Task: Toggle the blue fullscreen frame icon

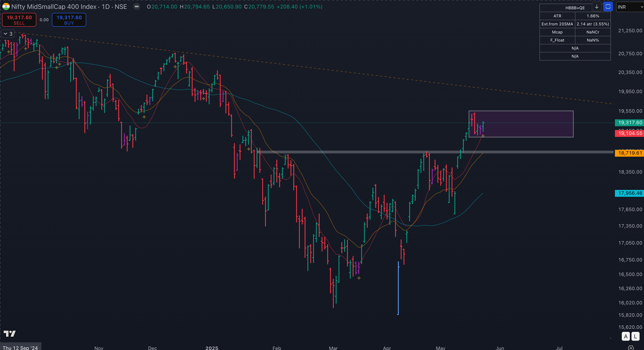Action: coord(608,7)
